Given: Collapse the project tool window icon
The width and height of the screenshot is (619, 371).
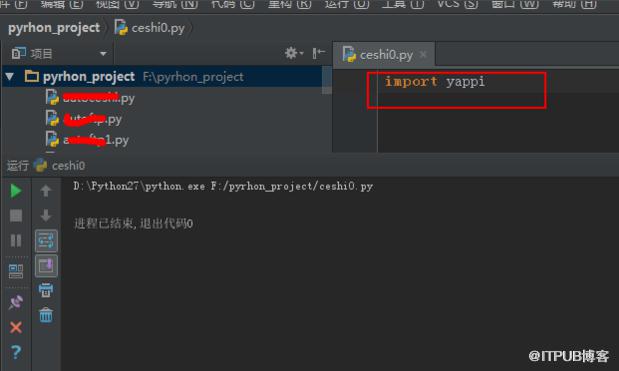Looking at the screenshot, I should [319, 53].
